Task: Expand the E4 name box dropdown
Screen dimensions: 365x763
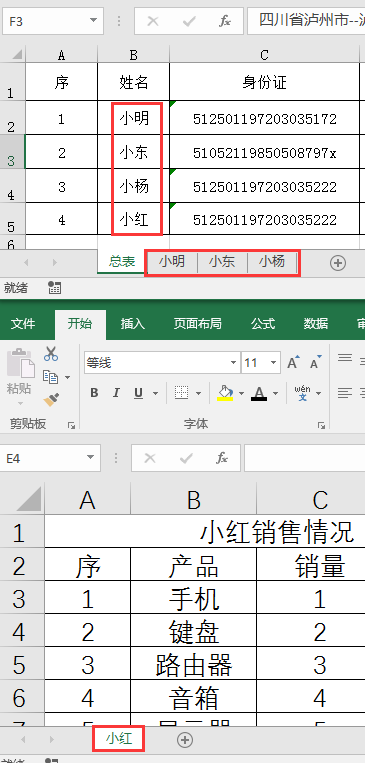Action: tap(90, 458)
